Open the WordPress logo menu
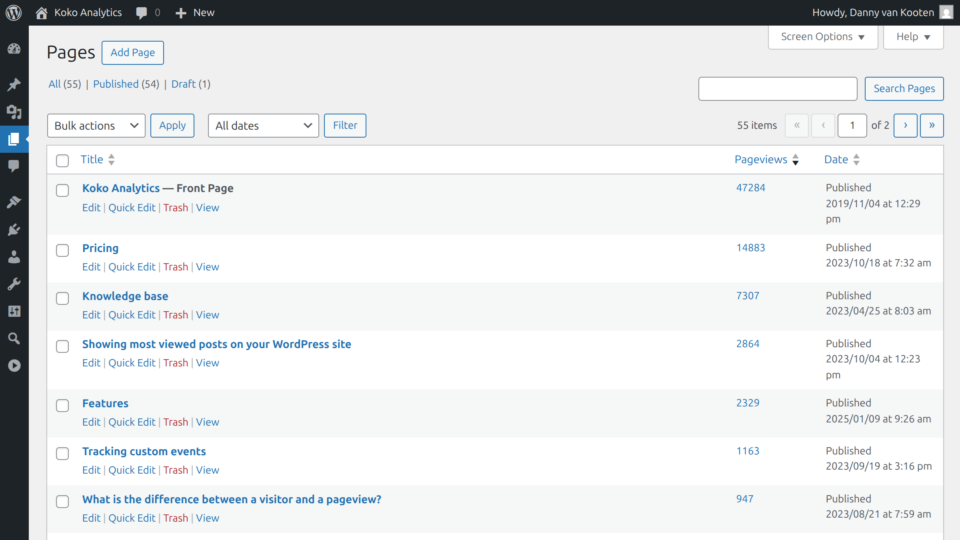Viewport: 960px width, 540px height. pos(13,12)
